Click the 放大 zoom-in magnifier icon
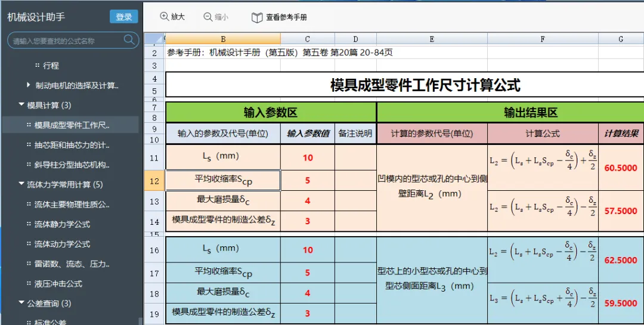 pyautogui.click(x=165, y=17)
